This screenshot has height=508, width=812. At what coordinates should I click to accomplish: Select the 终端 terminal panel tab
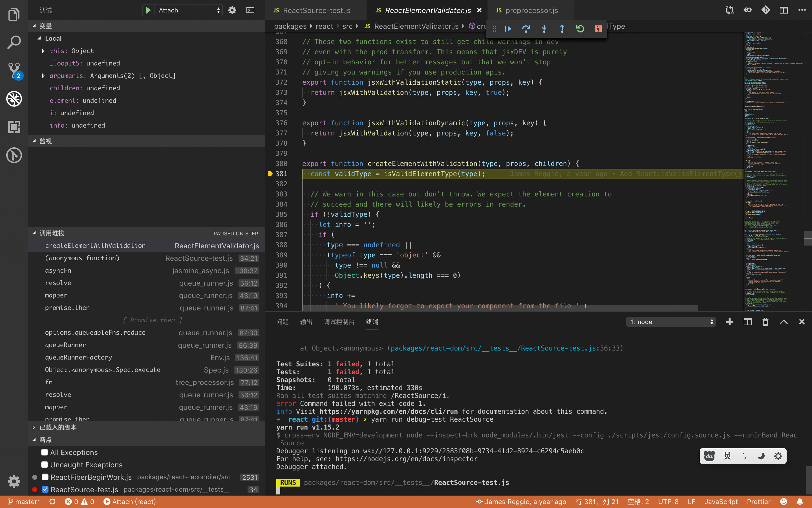point(372,321)
